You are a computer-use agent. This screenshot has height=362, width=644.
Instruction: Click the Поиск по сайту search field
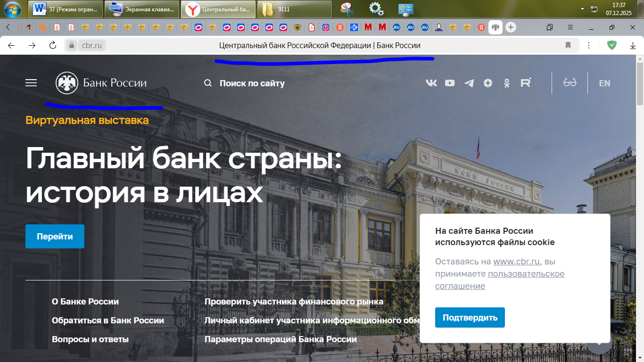tap(252, 83)
